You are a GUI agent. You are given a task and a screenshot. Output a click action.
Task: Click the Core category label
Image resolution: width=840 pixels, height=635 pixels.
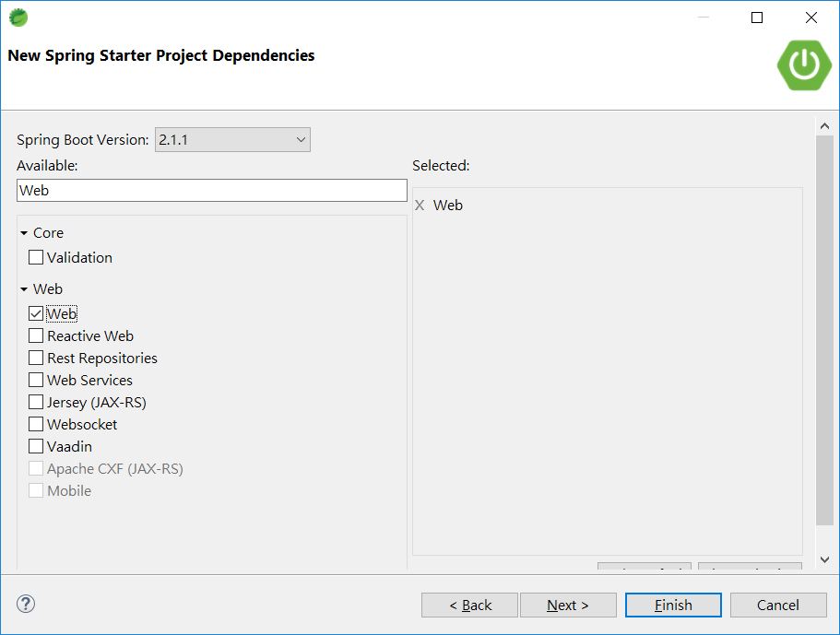point(48,233)
